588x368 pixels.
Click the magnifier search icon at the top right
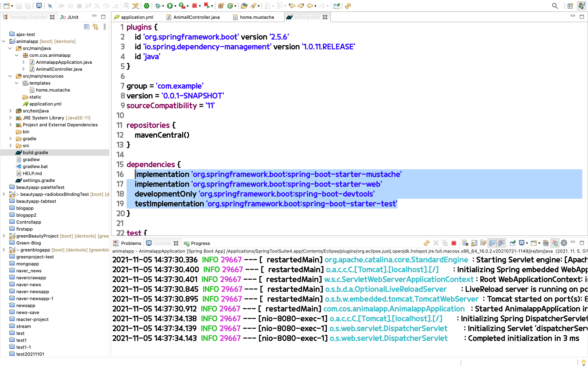555,6
